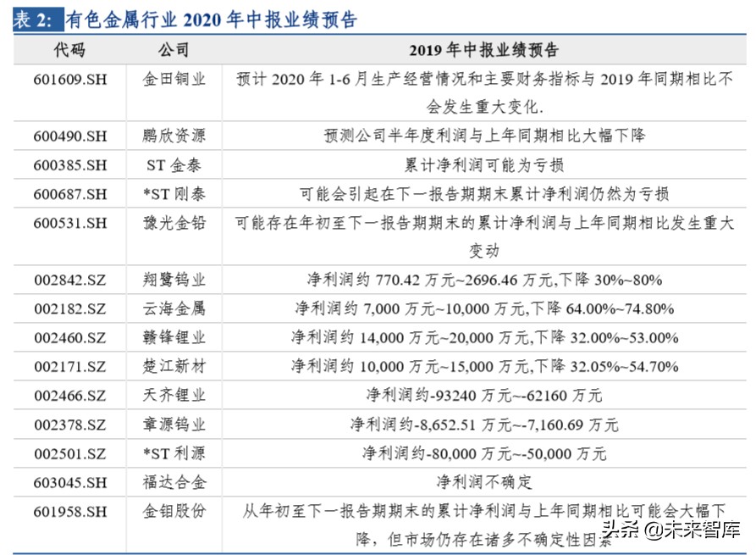Select the stock code 002842.SZ

coord(71,280)
